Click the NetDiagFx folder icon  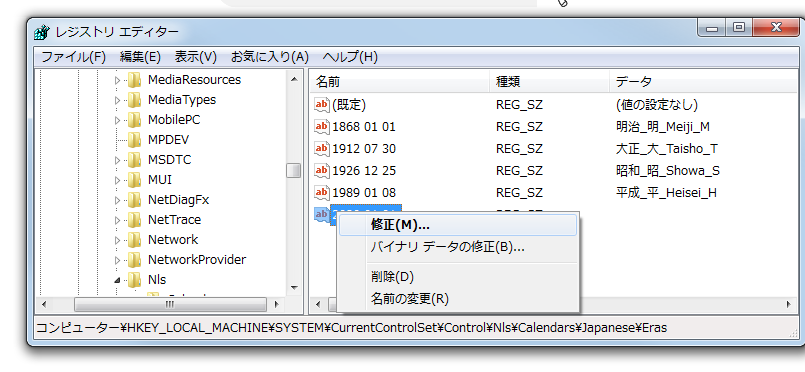135,200
